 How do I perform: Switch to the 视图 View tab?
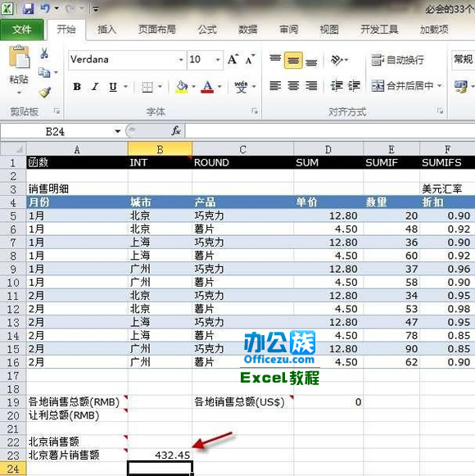pyautogui.click(x=329, y=29)
